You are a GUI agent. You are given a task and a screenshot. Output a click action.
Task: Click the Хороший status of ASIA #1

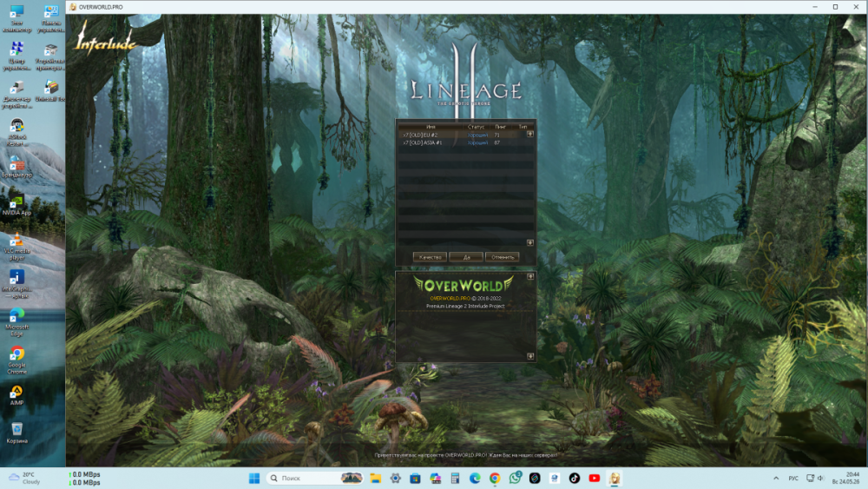(477, 142)
